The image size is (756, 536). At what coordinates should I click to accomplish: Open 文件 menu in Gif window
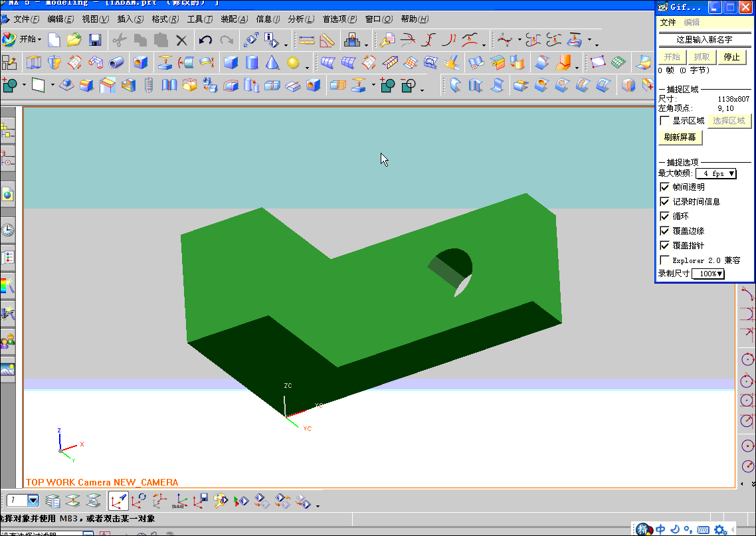(668, 23)
